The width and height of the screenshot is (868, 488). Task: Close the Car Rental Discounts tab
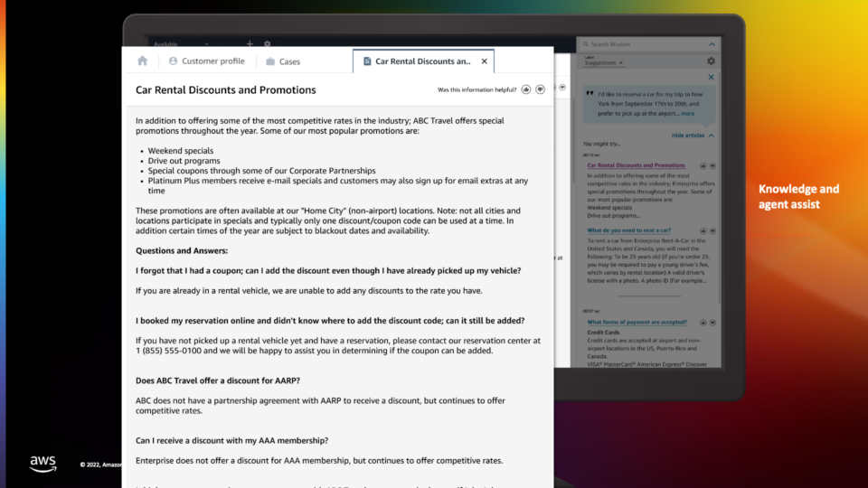(485, 61)
